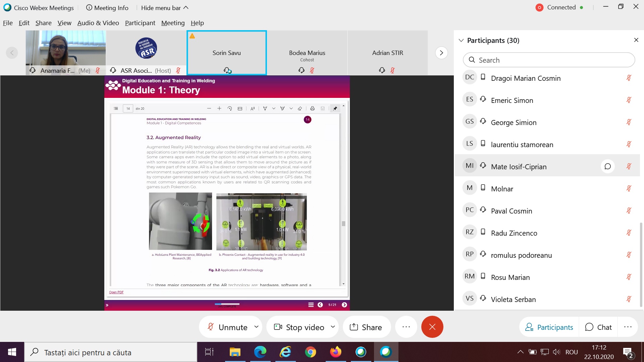Screen dimensions: 644x362
Task: Click the PDF print icon
Action: 312,109
